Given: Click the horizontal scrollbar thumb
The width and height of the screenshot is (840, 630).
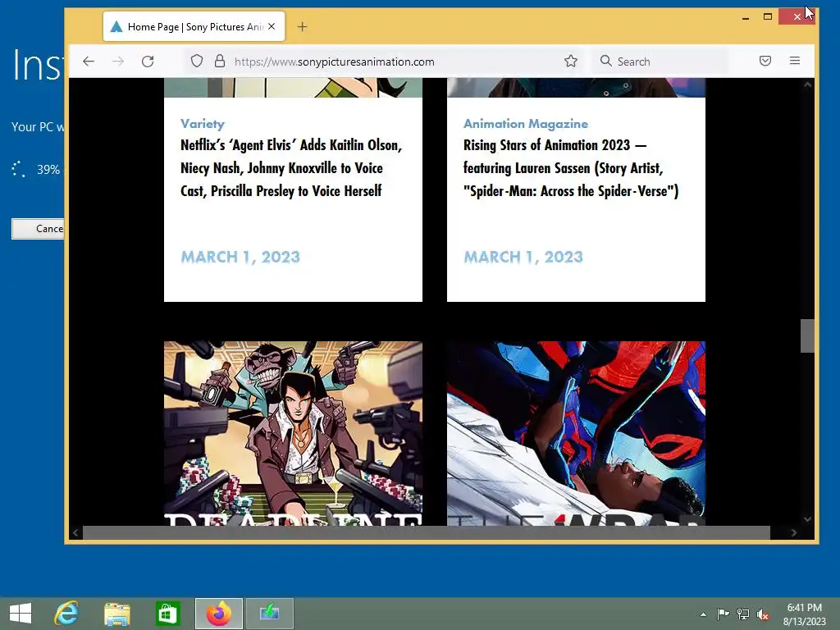Looking at the screenshot, I should pos(427,532).
